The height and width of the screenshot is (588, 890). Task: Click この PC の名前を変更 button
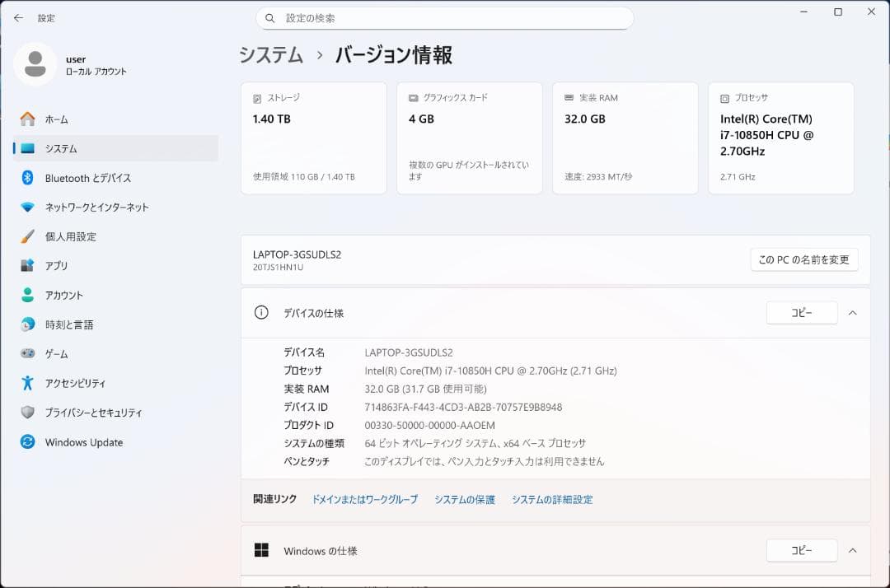coord(803,259)
